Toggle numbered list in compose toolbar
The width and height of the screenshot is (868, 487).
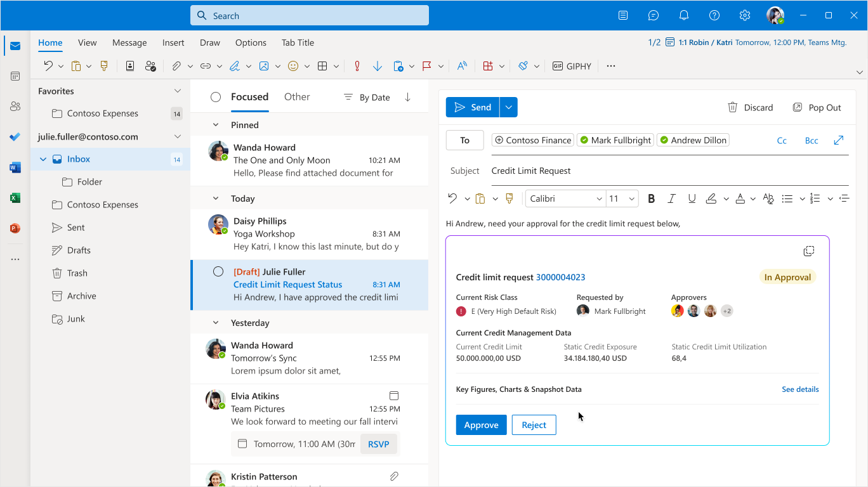815,198
